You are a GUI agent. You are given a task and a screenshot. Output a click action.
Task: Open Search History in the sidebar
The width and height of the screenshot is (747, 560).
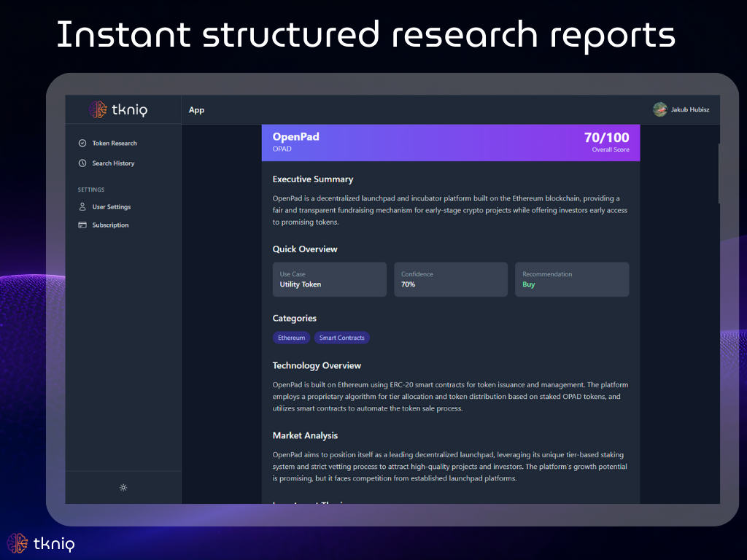pyautogui.click(x=113, y=163)
